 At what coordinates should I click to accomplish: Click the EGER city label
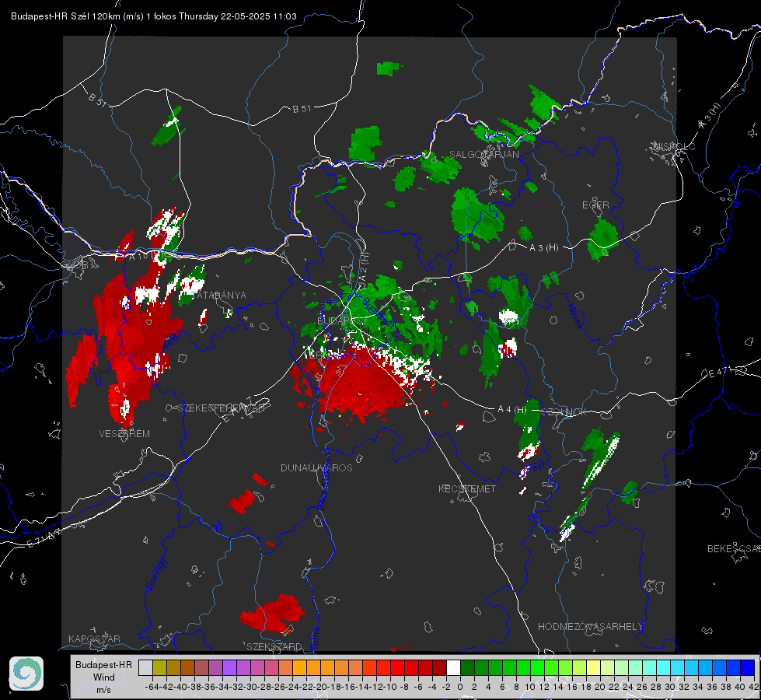click(595, 205)
